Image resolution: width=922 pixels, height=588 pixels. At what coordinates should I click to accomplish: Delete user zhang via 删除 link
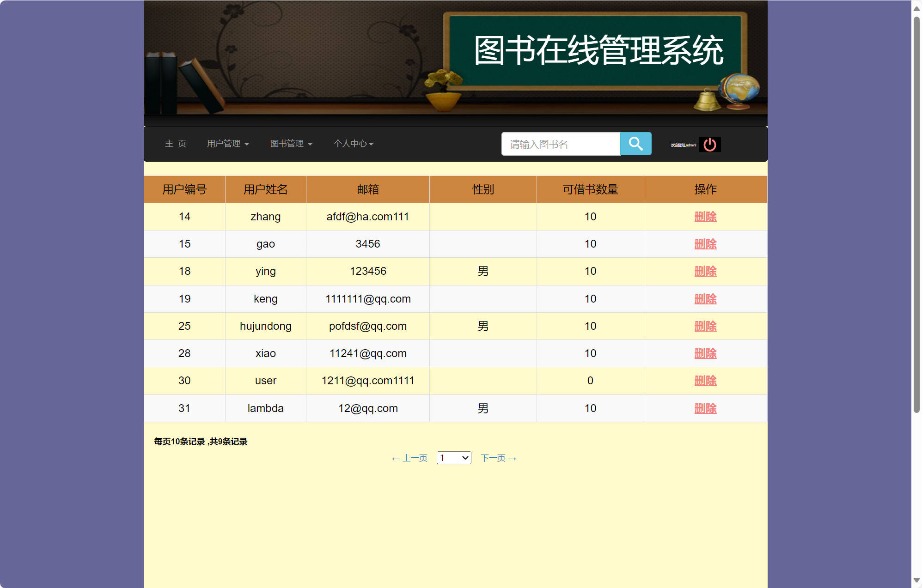705,216
